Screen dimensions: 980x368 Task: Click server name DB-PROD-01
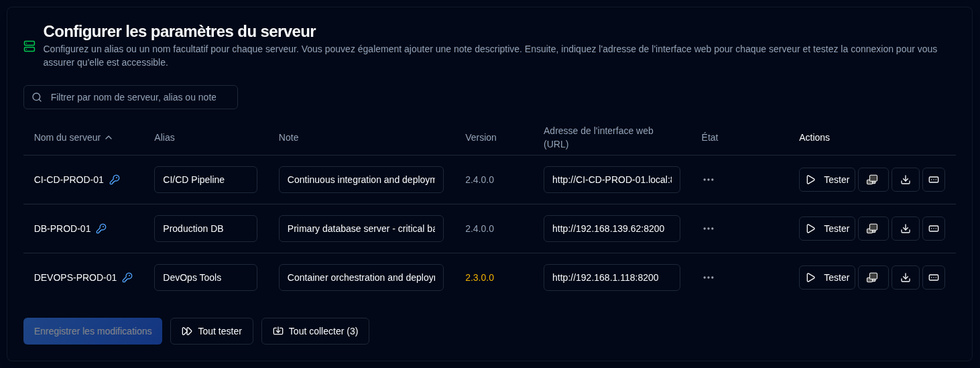tap(62, 229)
